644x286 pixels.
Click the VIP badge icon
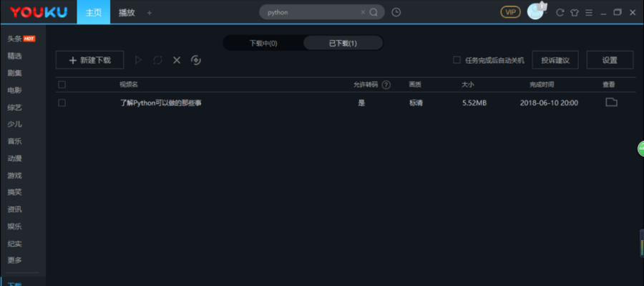pyautogui.click(x=510, y=12)
